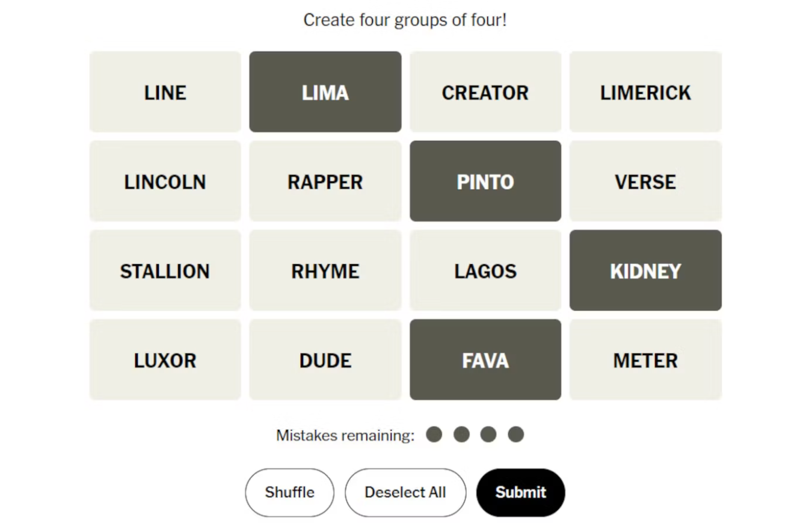Select the LUXOR tile

click(165, 360)
